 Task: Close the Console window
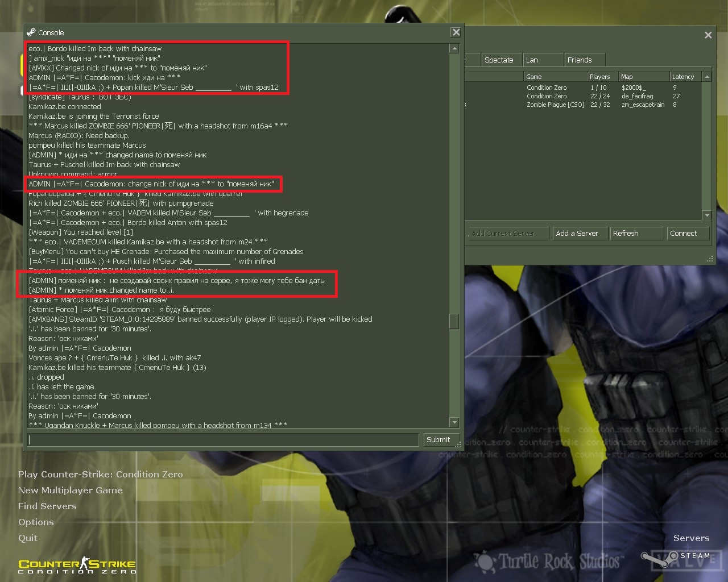(456, 32)
